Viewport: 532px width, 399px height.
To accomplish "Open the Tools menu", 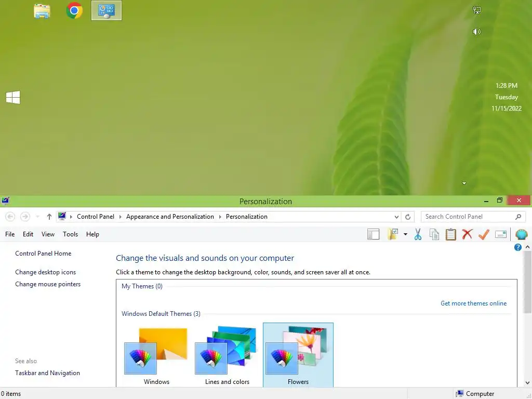I will pos(70,234).
